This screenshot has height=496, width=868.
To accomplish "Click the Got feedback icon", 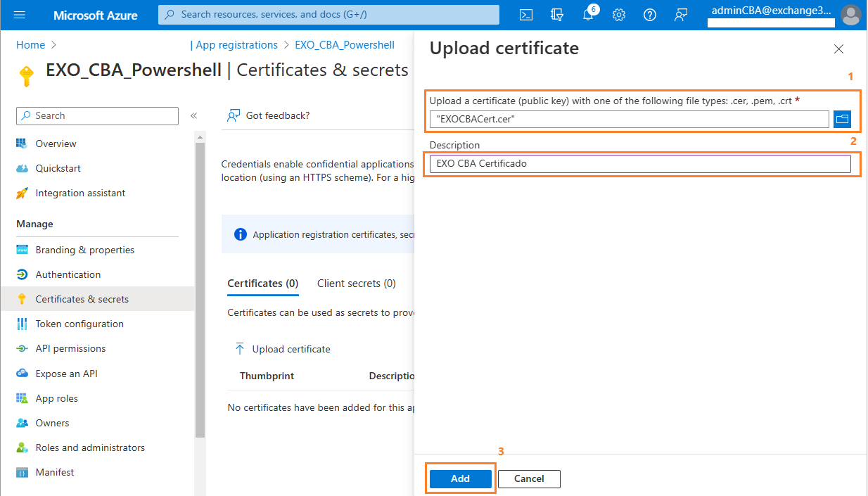I will click(x=234, y=115).
